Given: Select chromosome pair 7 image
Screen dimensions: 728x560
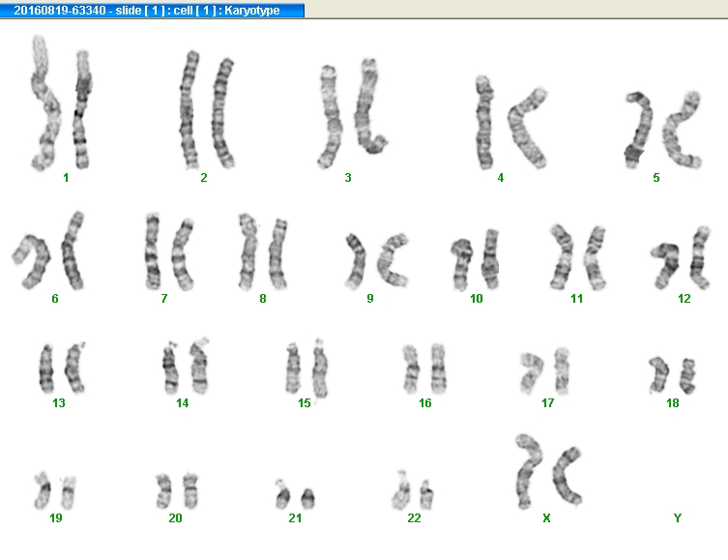Looking at the screenshot, I should coord(169,251).
